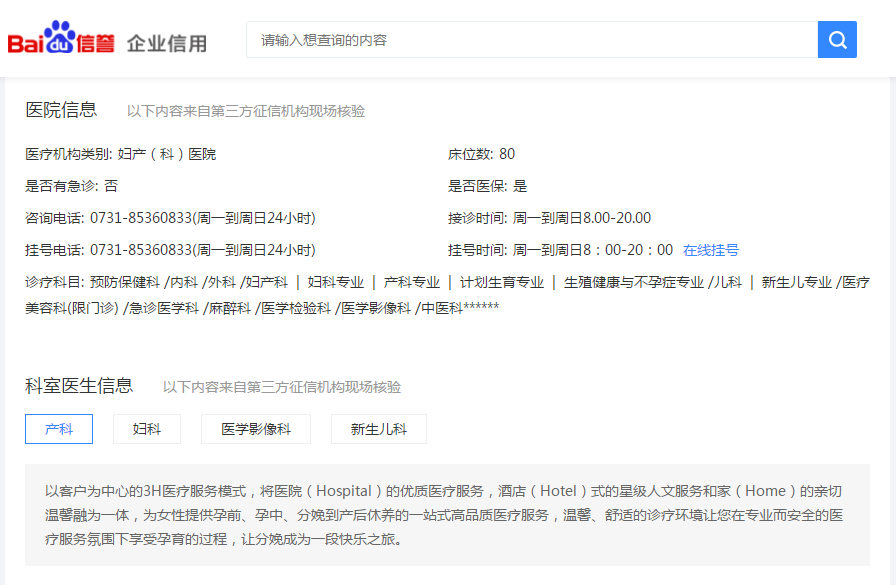Viewport: 896px width, 585px height.
Task: Show the 新生儿科 department tab
Action: point(379,429)
